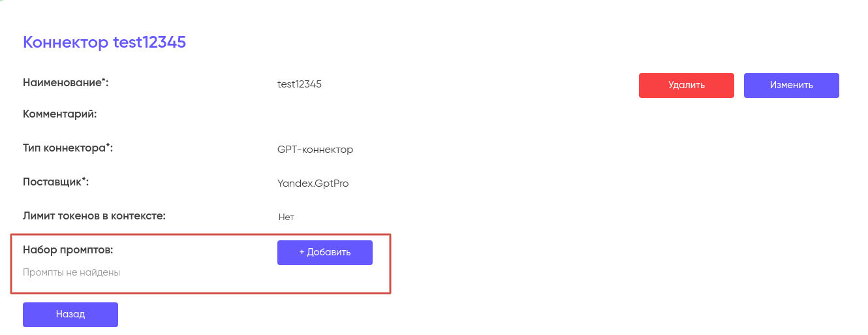Click the asterisk after Тип коннектора
The width and height of the screenshot is (868, 335).
[x=108, y=146]
